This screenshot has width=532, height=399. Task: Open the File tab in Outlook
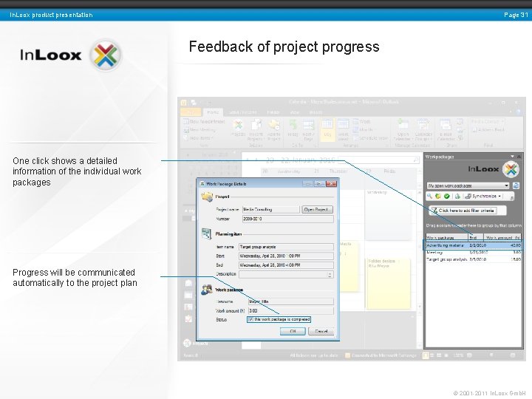tap(191, 112)
